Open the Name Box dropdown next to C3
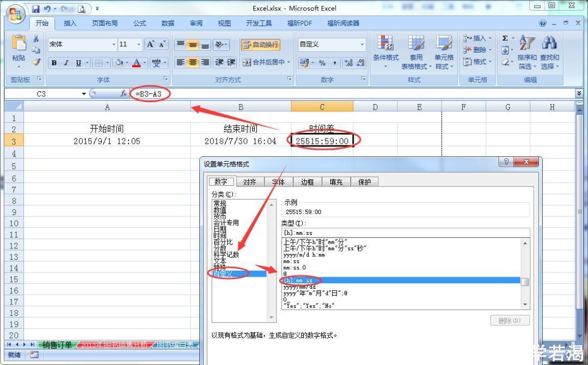The height and width of the screenshot is (365, 588). (x=84, y=94)
